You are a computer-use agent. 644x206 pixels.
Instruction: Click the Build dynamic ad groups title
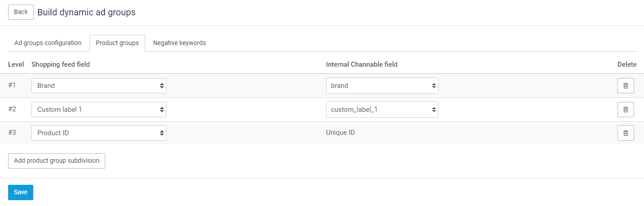point(86,12)
